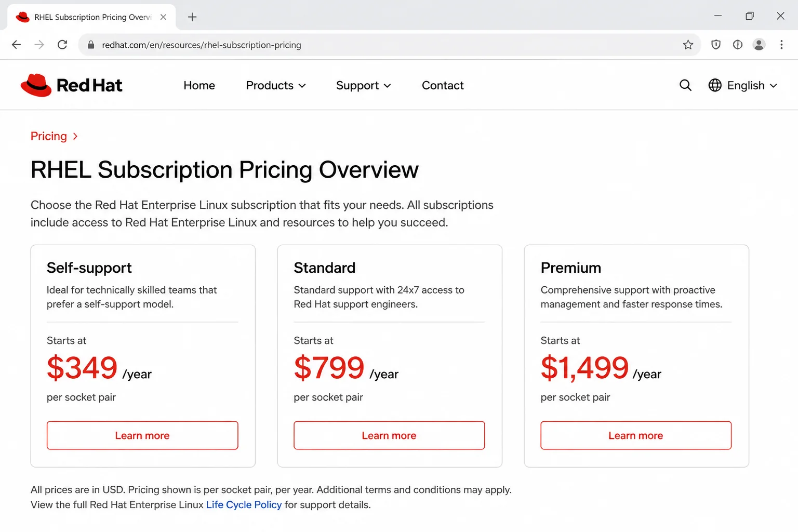
Task: Click the browser forward arrow
Action: (x=39, y=45)
